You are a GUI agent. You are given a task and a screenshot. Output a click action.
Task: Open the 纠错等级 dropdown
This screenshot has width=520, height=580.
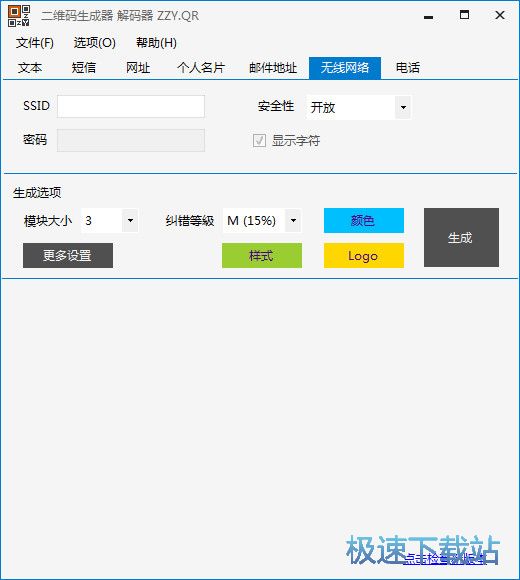coord(293,221)
